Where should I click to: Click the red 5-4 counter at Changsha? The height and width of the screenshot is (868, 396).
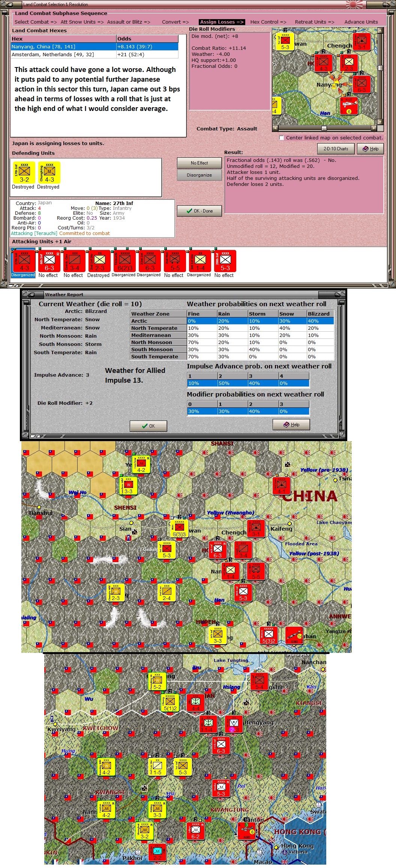coord(259,681)
